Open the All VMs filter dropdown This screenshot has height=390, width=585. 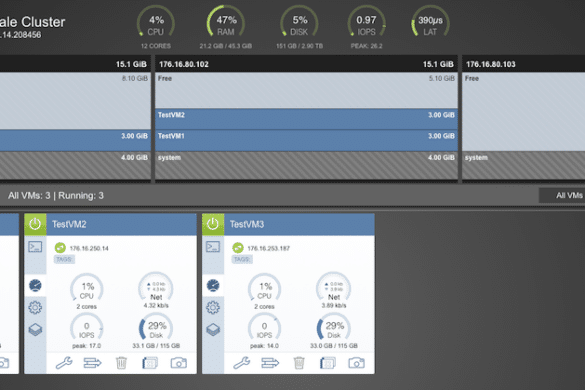pos(562,195)
